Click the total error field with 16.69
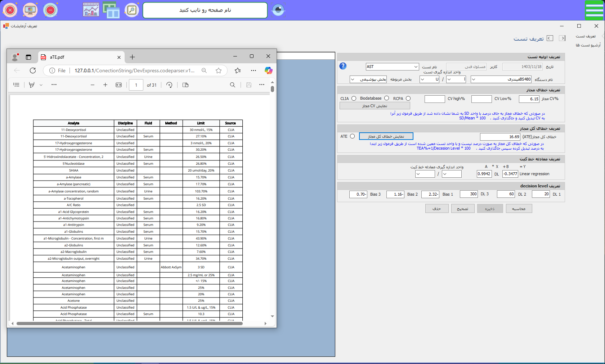 click(x=500, y=137)
